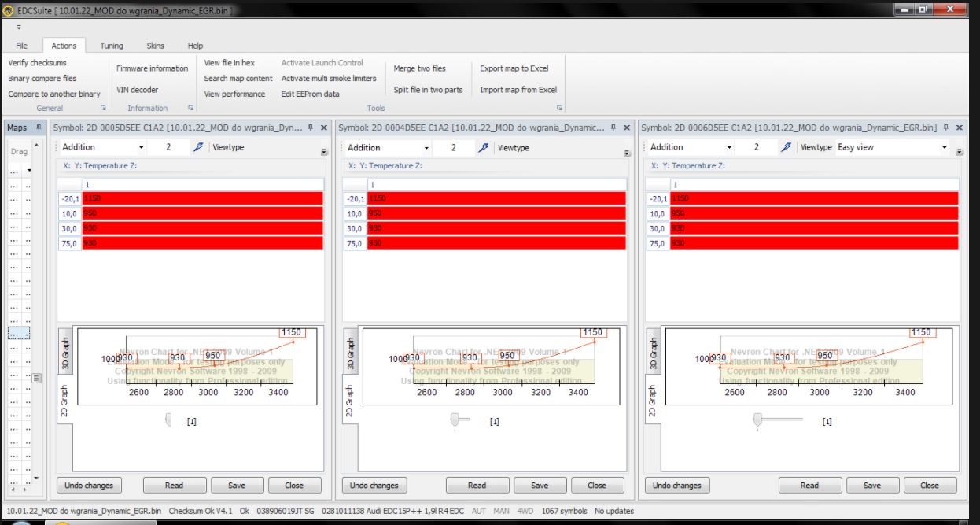Open the toolbar overflow options in the 0004D5EE panel
This screenshot has height=525, width=980.
(x=627, y=153)
